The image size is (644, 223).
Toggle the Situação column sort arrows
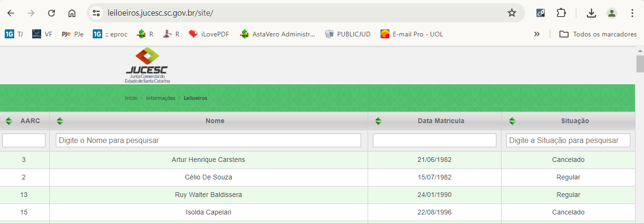[512, 121]
